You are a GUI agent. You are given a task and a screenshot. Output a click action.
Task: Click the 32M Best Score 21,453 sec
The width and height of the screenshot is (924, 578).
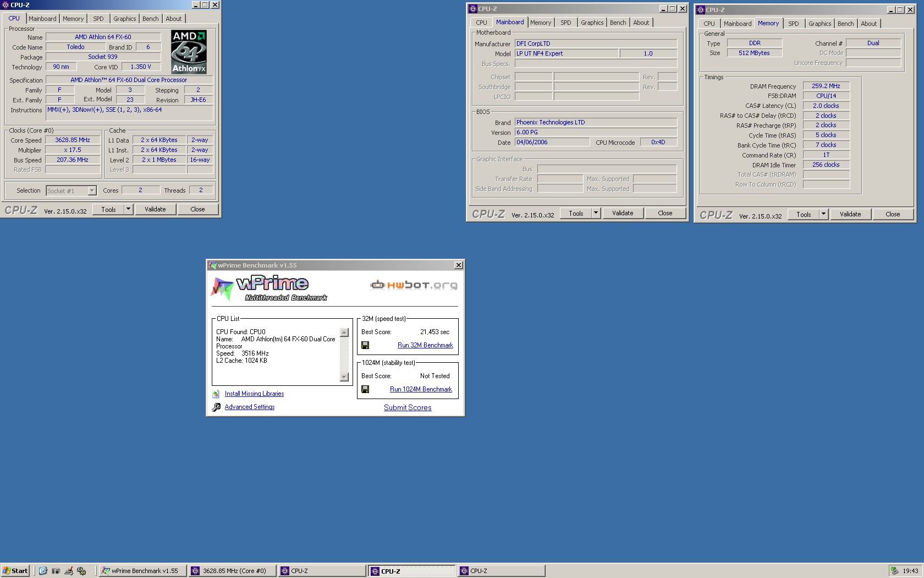pos(435,332)
